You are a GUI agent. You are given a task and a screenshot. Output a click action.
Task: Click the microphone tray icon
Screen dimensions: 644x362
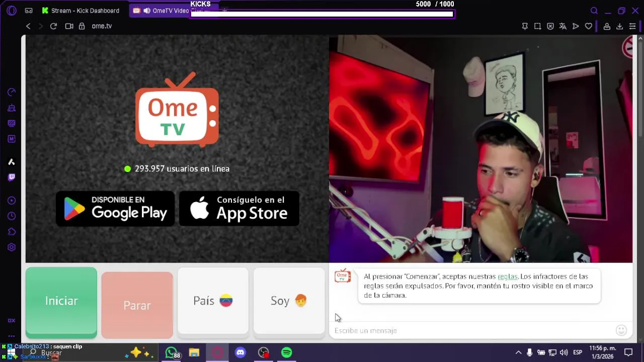click(530, 352)
